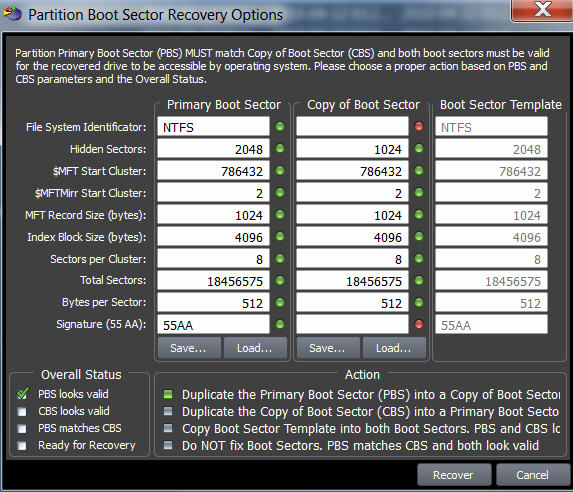Check the CBS looks valid checkbox
The image size is (573, 492).
tap(22, 412)
